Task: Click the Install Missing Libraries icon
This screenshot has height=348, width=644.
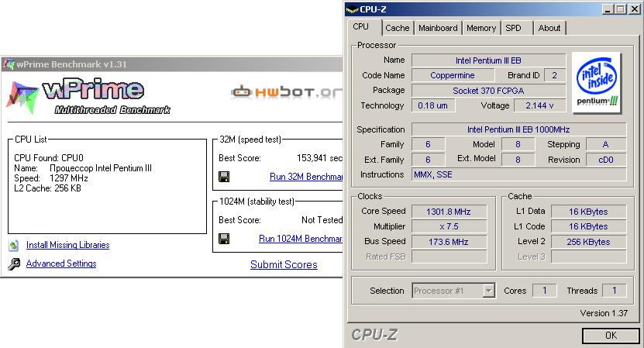Action: click(x=13, y=245)
